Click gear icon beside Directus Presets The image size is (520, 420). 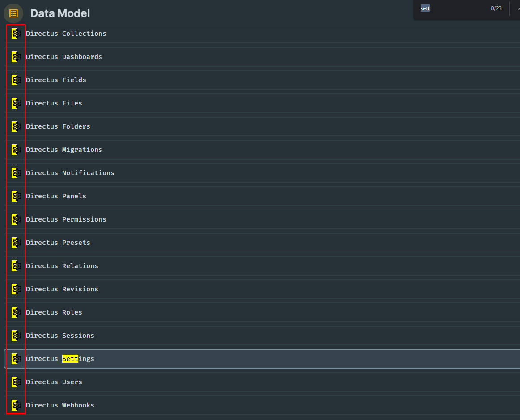point(16,242)
